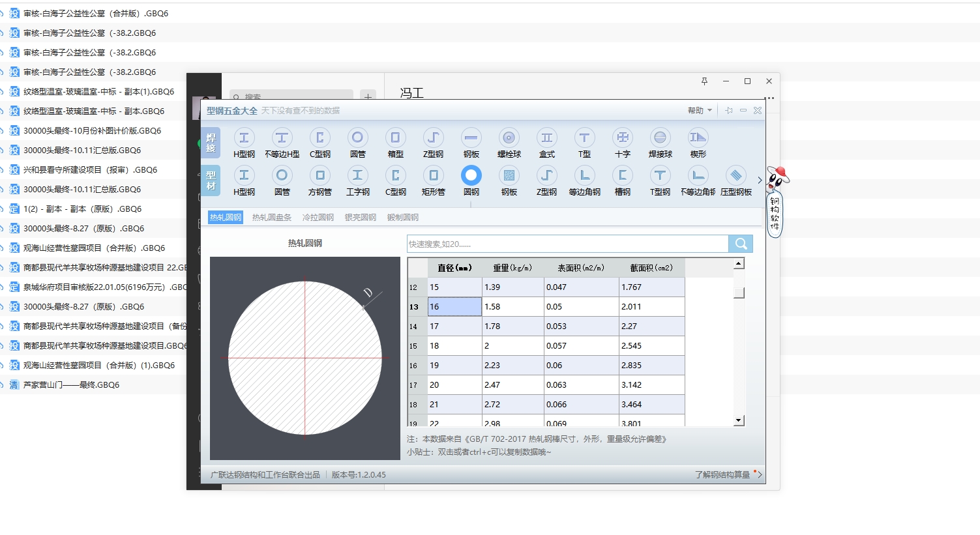This screenshot has height=535, width=980.
Task: Choose C型钢 in the 焊接 row
Action: click(319, 143)
